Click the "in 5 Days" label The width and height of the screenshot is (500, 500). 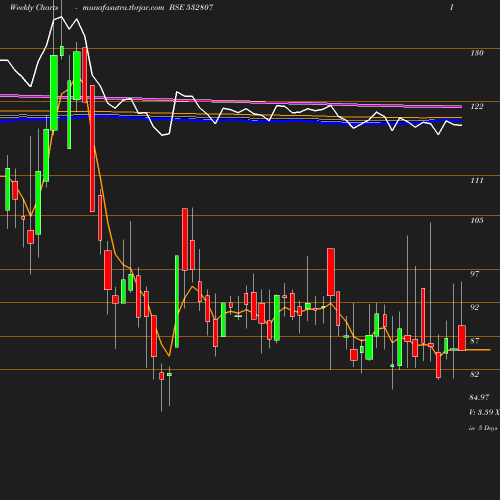pyautogui.click(x=483, y=428)
